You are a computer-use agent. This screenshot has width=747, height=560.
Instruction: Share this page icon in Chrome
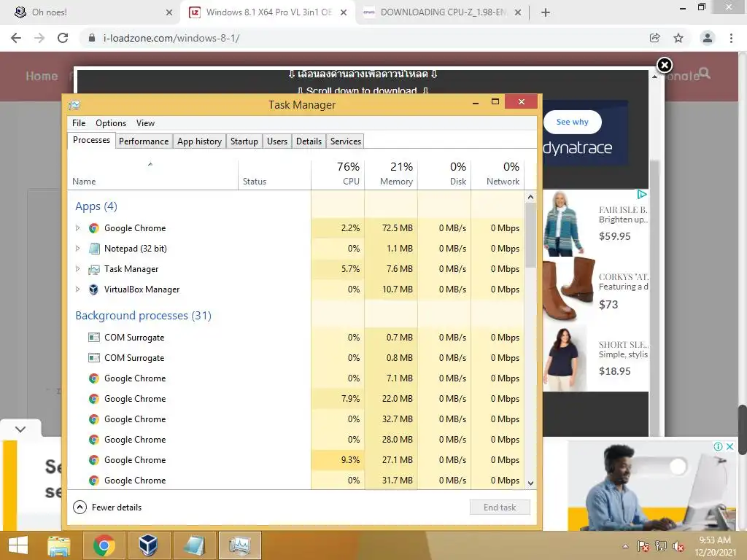pos(655,38)
